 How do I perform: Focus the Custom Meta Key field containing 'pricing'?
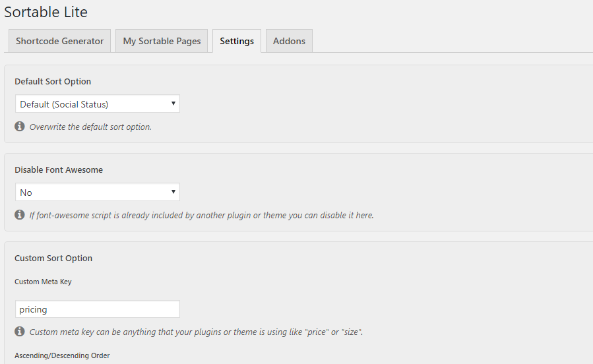pyautogui.click(x=98, y=309)
